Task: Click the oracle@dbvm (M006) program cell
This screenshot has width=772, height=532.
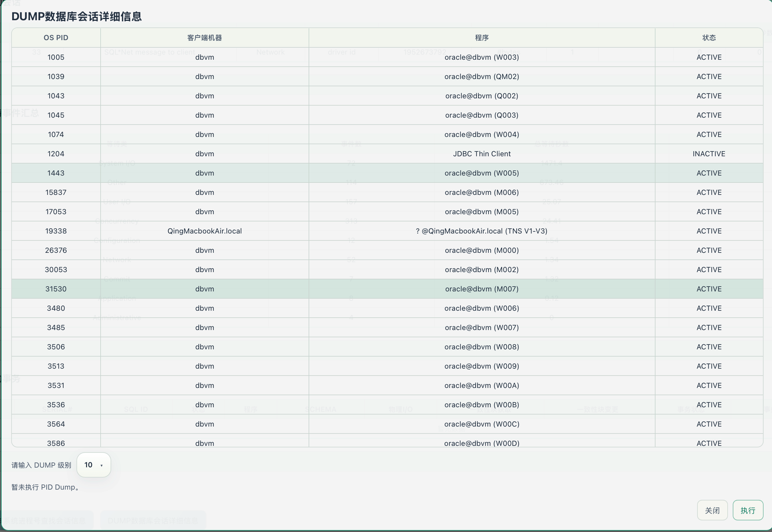Action: tap(482, 192)
